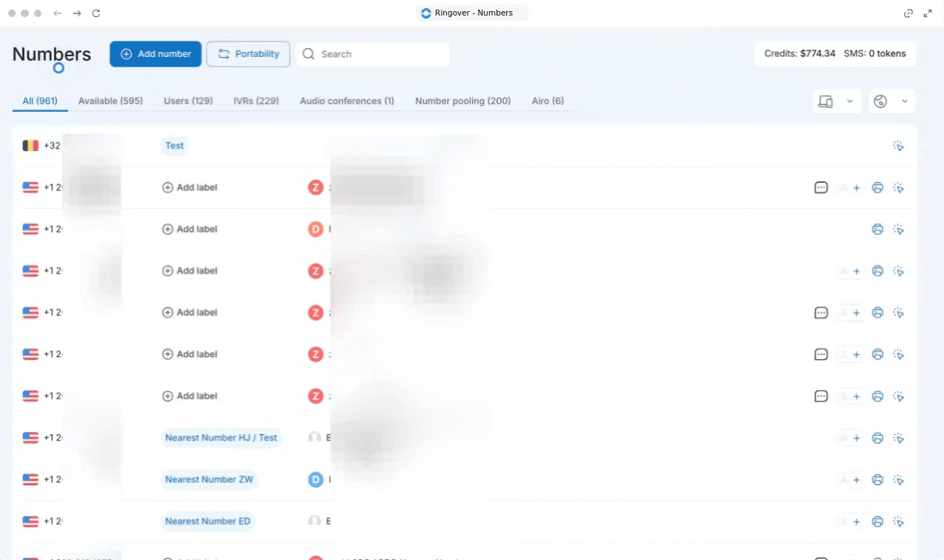
Task: Click the Belgian flag beside +32
Action: [30, 146]
